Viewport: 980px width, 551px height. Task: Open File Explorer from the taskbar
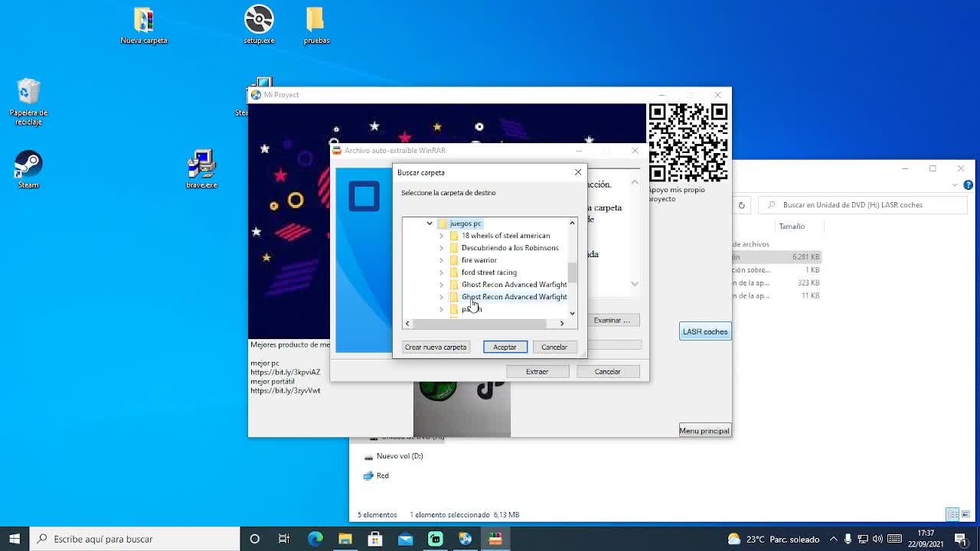[345, 539]
